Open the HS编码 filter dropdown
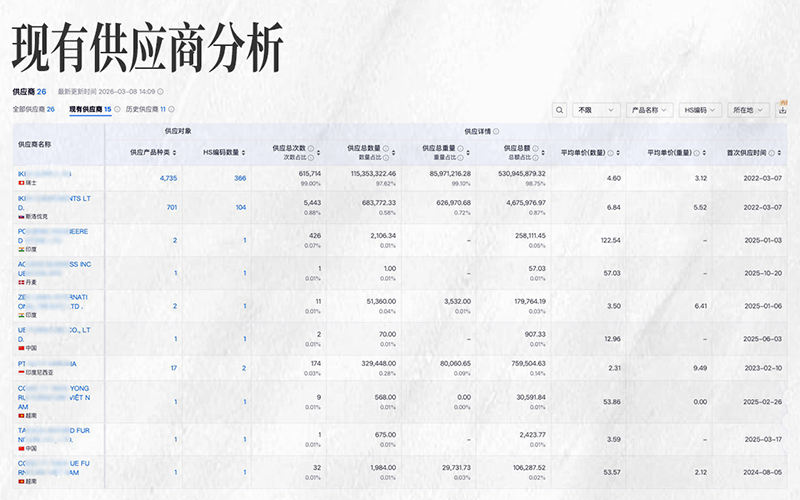800x500 pixels. point(701,110)
